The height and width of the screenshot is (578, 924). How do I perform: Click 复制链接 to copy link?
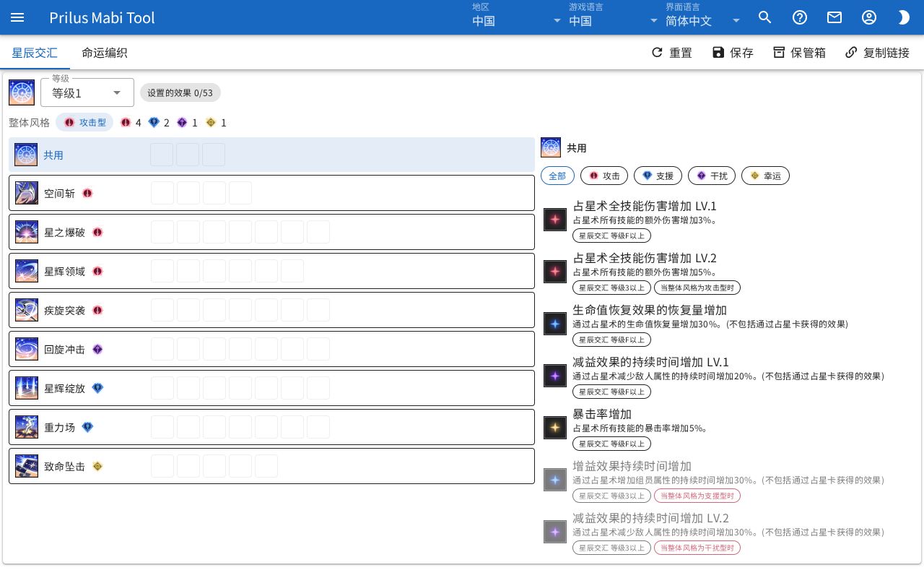877,53
